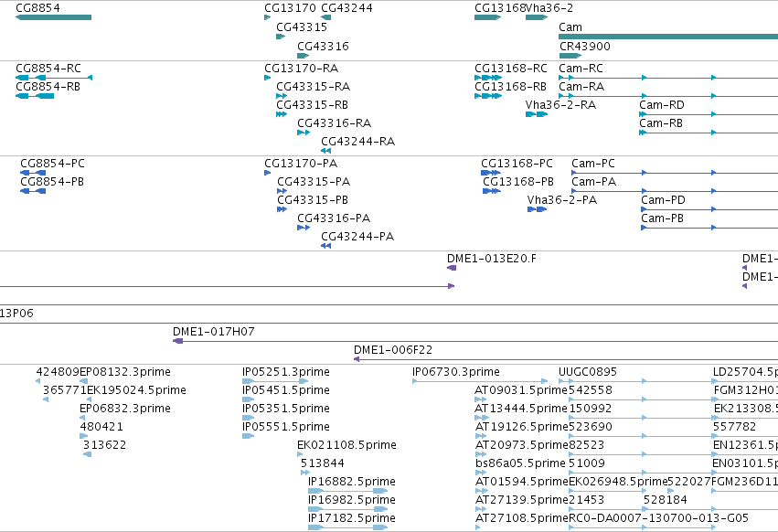The width and height of the screenshot is (778, 532).
Task: Select protein Cam-PC
Action: tap(593, 164)
